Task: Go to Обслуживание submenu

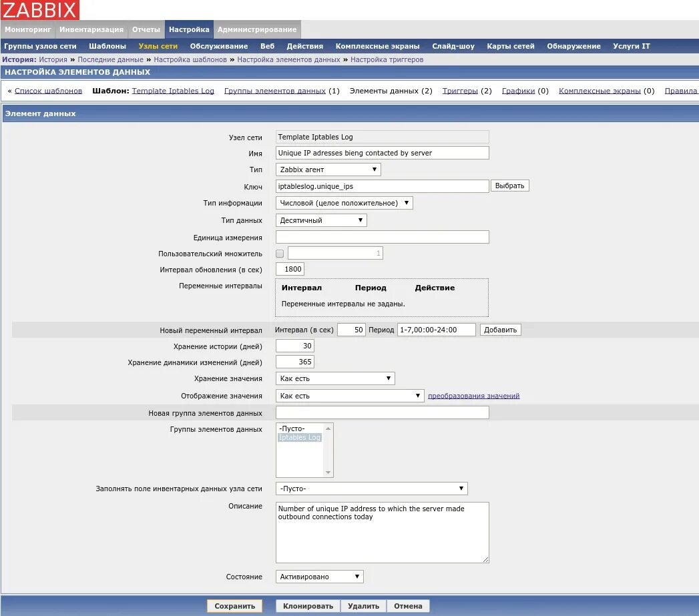Action: pyautogui.click(x=219, y=46)
